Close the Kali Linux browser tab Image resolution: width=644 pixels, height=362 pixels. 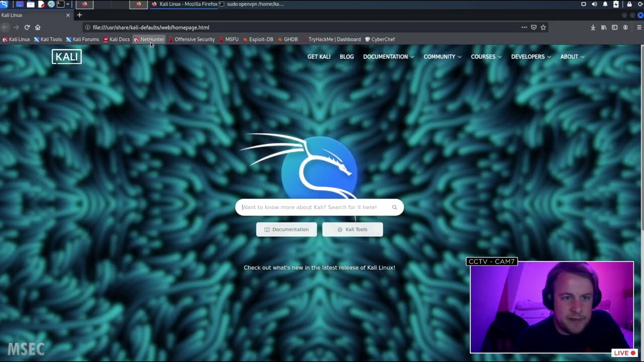(x=68, y=15)
